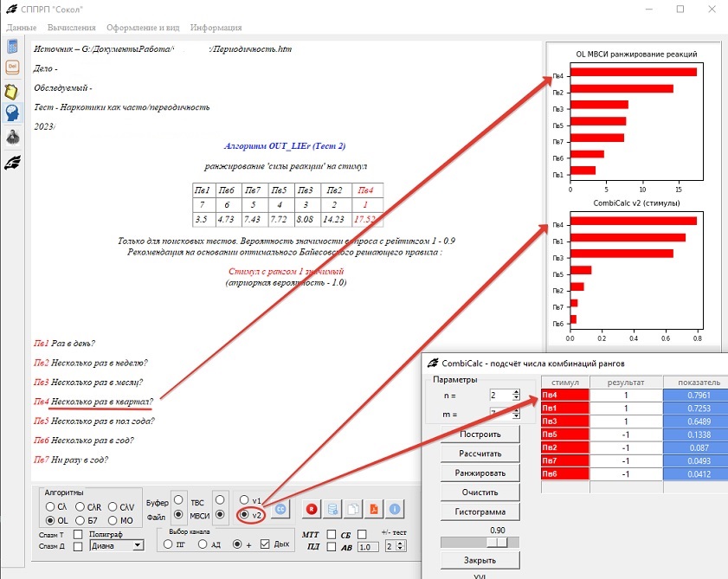Click the АВ value field showing 1.0

pyautogui.click(x=367, y=547)
